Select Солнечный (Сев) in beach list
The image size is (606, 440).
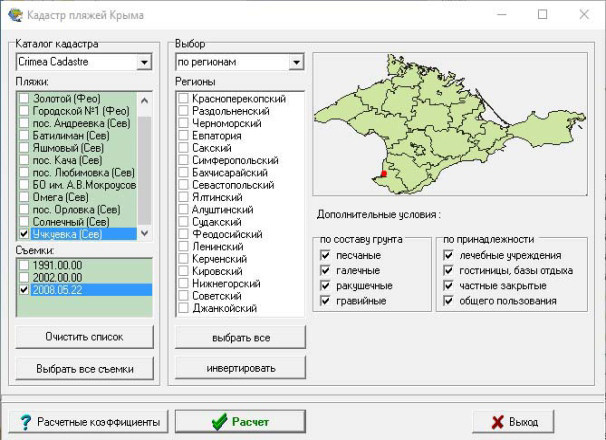pyautogui.click(x=71, y=222)
